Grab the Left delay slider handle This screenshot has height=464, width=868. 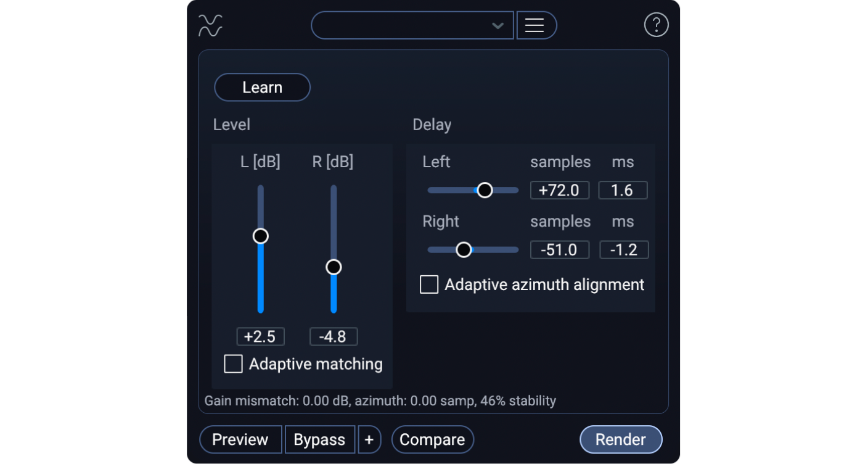485,190
